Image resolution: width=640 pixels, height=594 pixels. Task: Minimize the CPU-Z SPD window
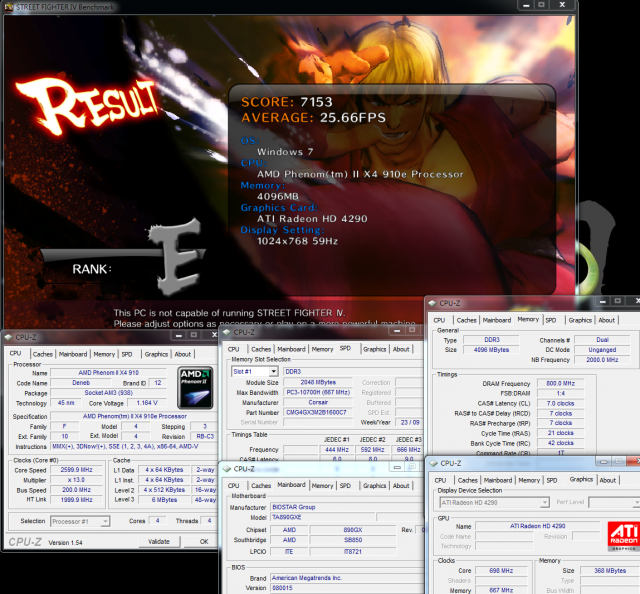click(x=397, y=330)
